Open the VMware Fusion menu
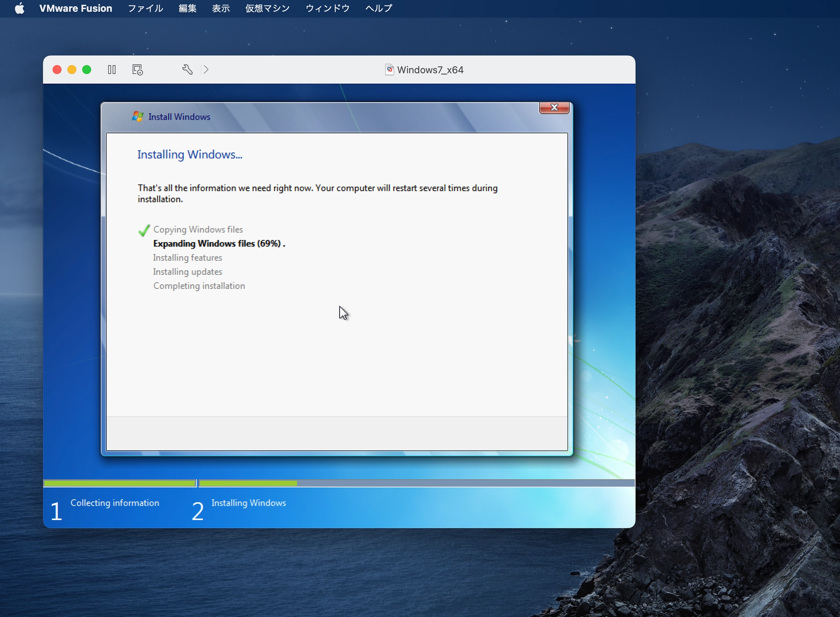This screenshot has width=840, height=617. coord(75,8)
